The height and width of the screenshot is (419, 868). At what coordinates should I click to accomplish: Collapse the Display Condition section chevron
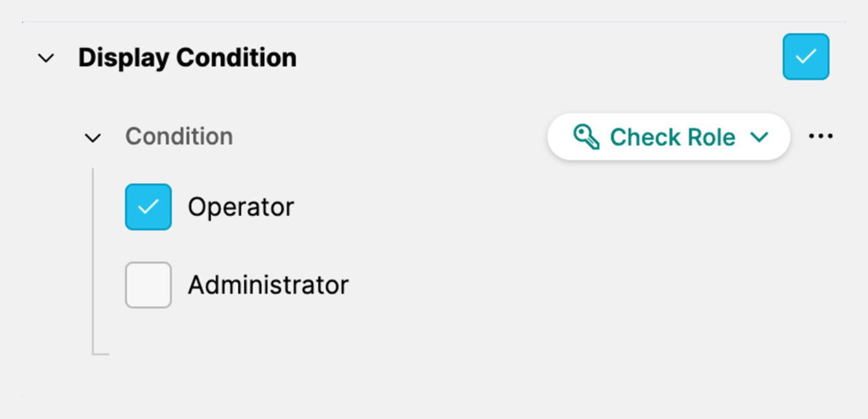[x=46, y=58]
